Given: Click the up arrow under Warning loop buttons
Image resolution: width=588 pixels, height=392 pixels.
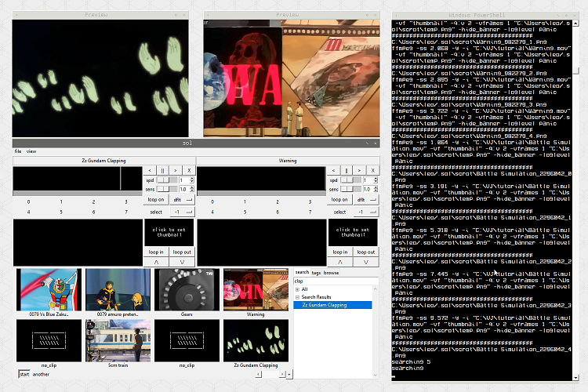Looking at the screenshot, I should tap(339, 262).
